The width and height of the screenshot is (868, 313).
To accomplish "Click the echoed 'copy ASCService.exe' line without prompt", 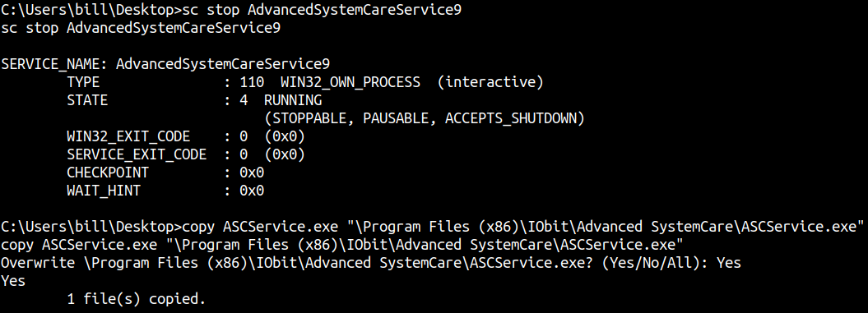I will click(x=342, y=245).
